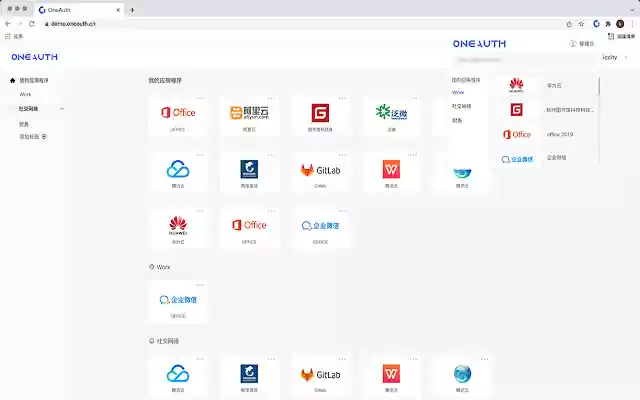Image resolution: width=640 pixels, height=400 pixels.
Task: Click the OneAuth extension icon in browser toolbar
Action: 596,24
